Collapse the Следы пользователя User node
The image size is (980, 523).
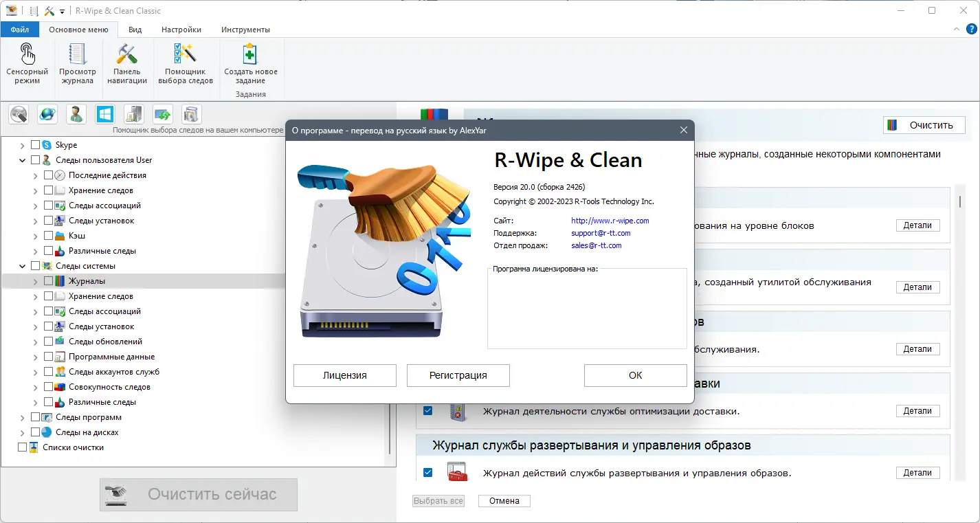[x=22, y=160]
